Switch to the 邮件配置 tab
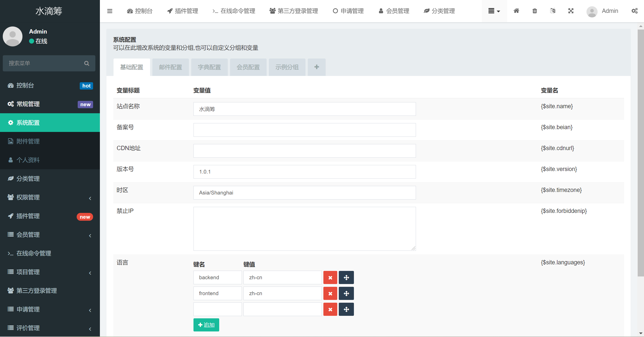 pos(171,67)
